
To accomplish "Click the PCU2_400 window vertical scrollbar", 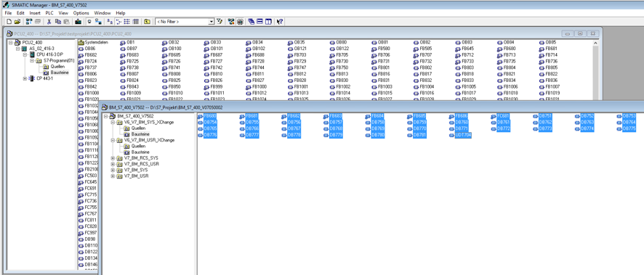I will pos(595,70).
